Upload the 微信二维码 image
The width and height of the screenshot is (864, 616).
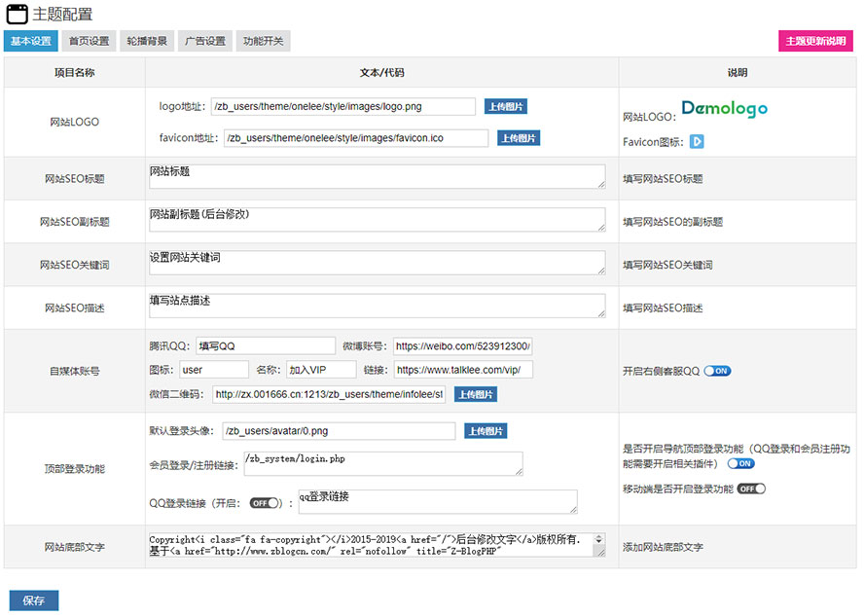click(476, 394)
